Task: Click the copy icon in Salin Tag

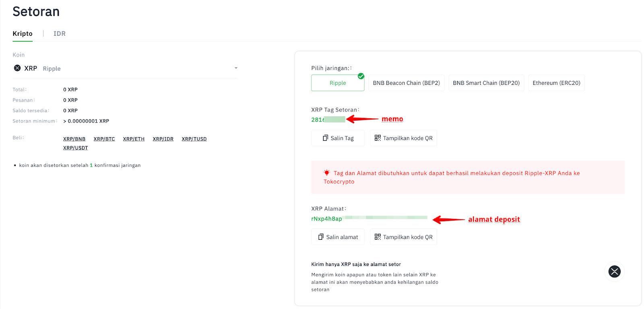Action: pyautogui.click(x=325, y=138)
